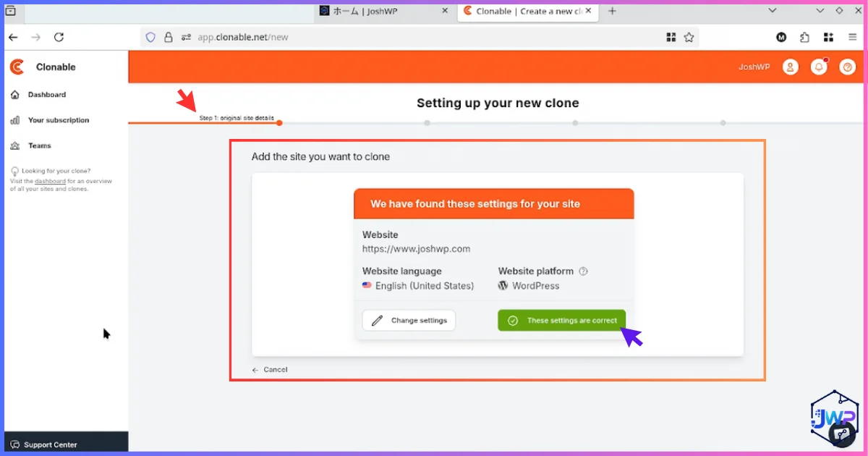Click the shield tracking protection icon
The height and width of the screenshot is (456, 868).
150,37
